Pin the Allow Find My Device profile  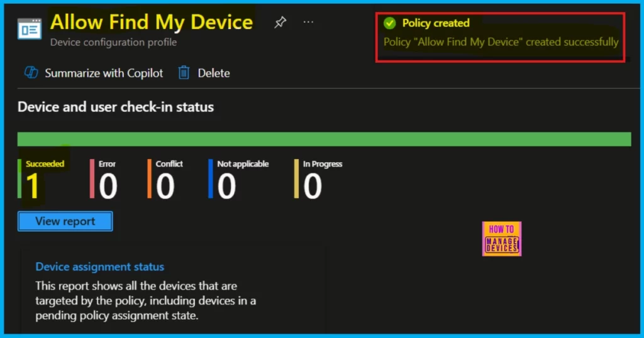pyautogui.click(x=280, y=22)
